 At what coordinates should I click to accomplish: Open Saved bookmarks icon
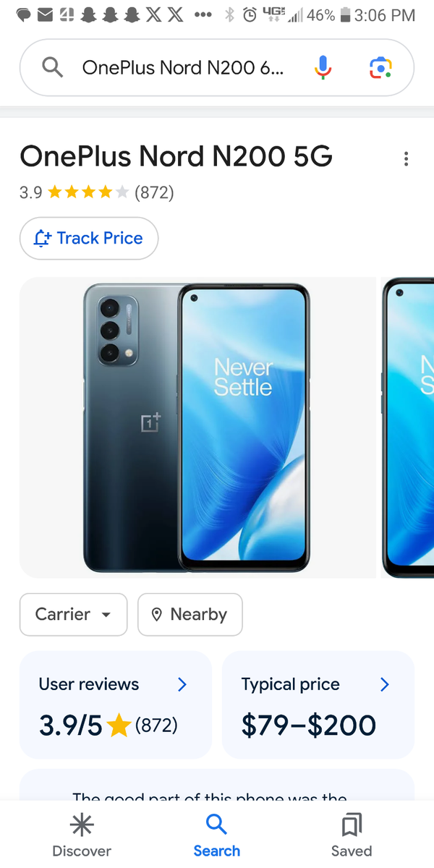click(352, 825)
